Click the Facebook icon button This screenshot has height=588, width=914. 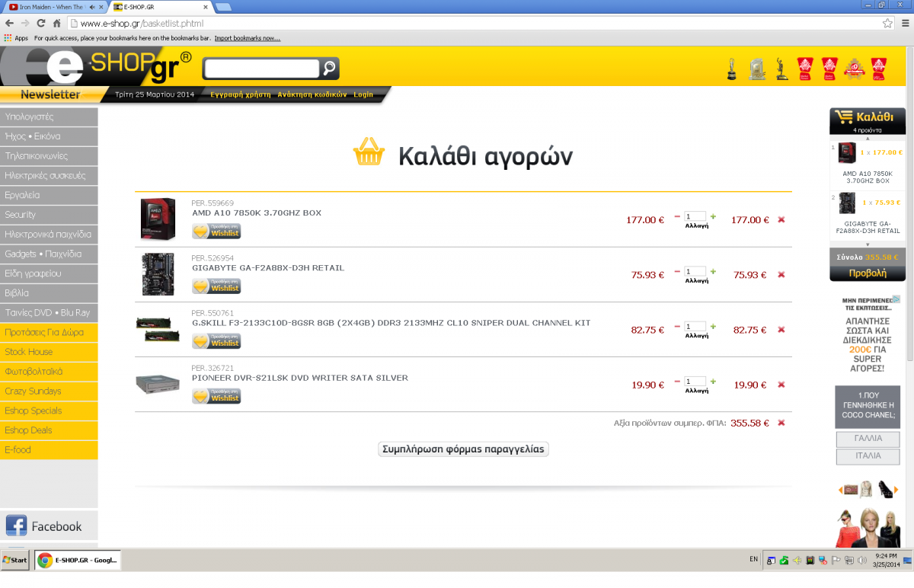click(16, 526)
